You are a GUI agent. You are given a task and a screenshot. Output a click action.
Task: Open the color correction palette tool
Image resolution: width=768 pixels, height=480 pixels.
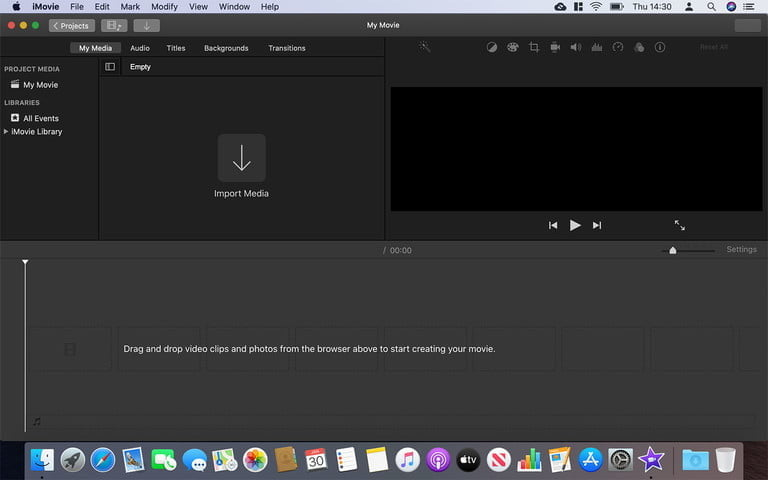512,47
